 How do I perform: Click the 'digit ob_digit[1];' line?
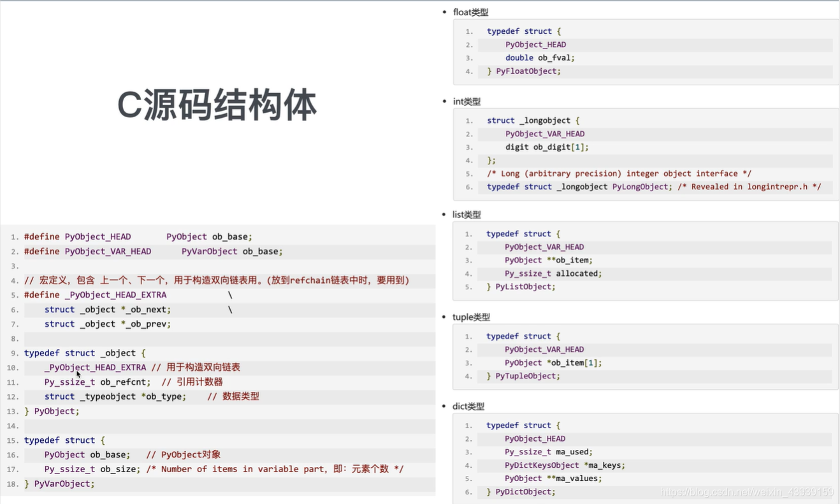[x=547, y=147]
